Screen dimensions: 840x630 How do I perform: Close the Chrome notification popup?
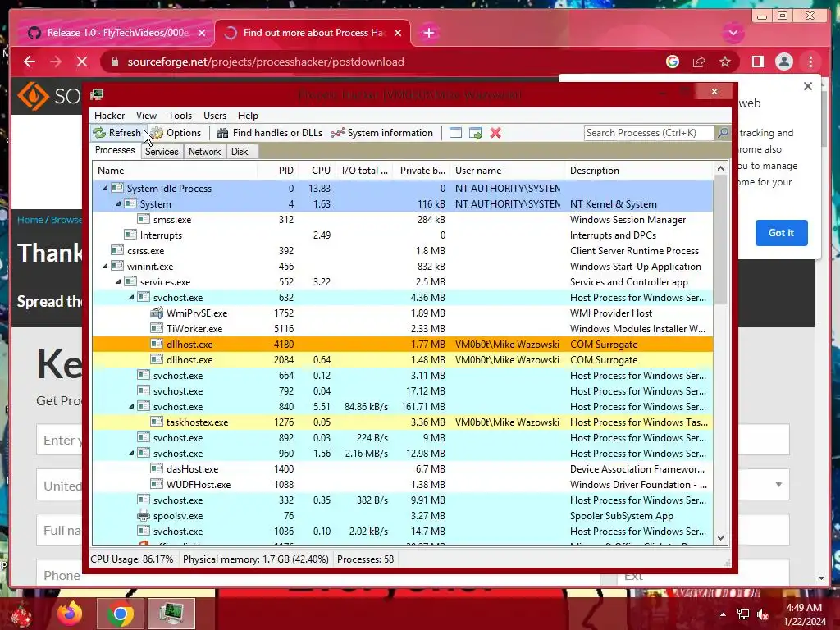click(808, 86)
